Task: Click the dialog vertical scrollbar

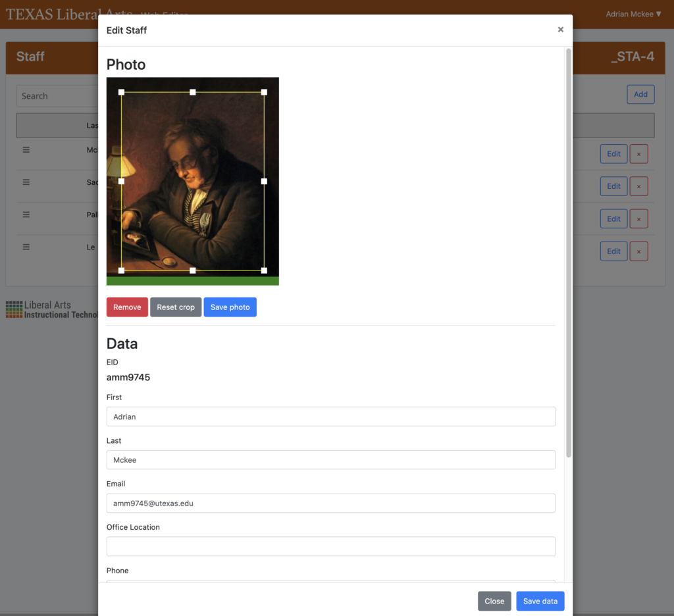Action: coord(568,253)
